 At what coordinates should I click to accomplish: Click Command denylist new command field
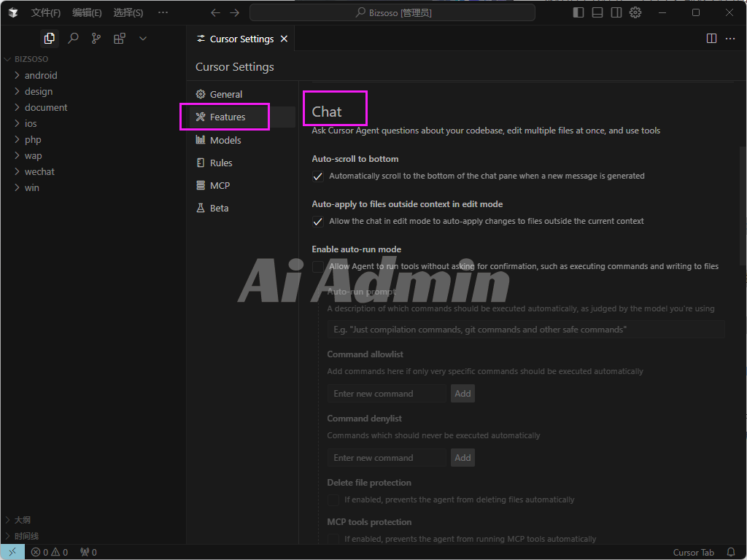387,458
